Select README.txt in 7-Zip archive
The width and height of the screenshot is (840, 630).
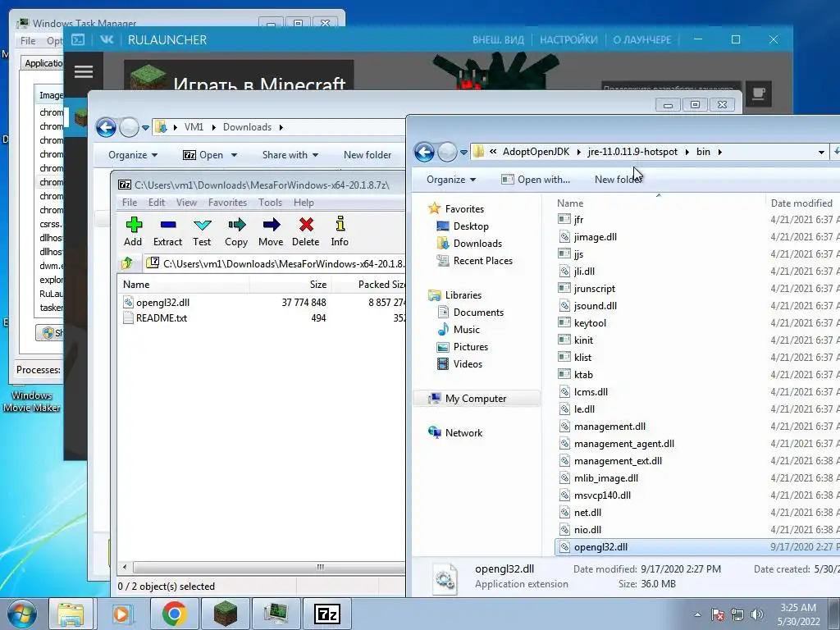coord(162,318)
